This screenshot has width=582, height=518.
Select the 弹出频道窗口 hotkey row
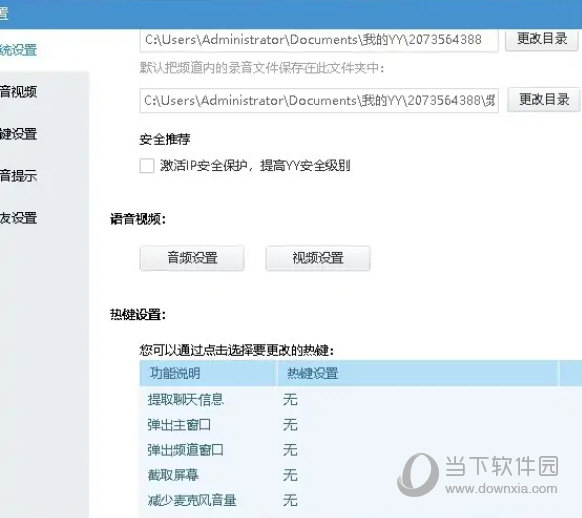coord(361,450)
